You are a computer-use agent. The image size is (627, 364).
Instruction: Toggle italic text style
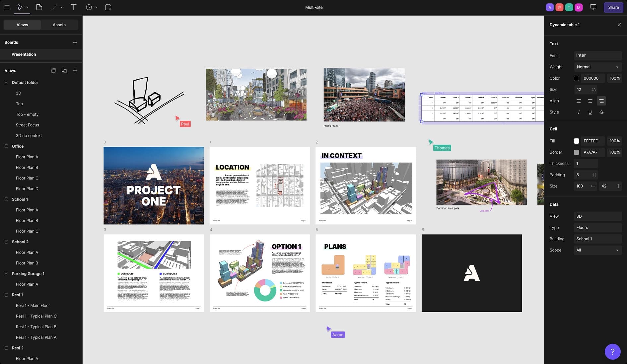[579, 112]
